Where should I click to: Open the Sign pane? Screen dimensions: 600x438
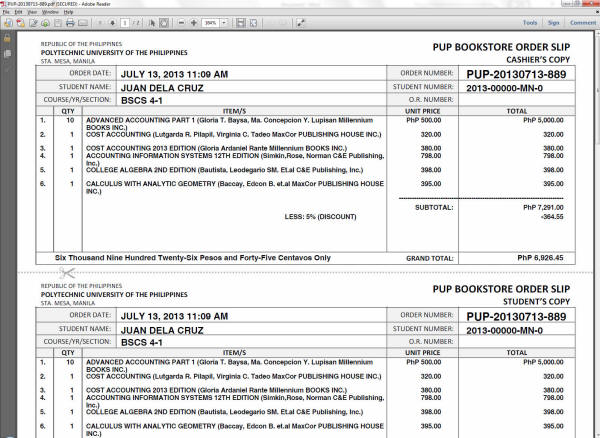tap(553, 23)
